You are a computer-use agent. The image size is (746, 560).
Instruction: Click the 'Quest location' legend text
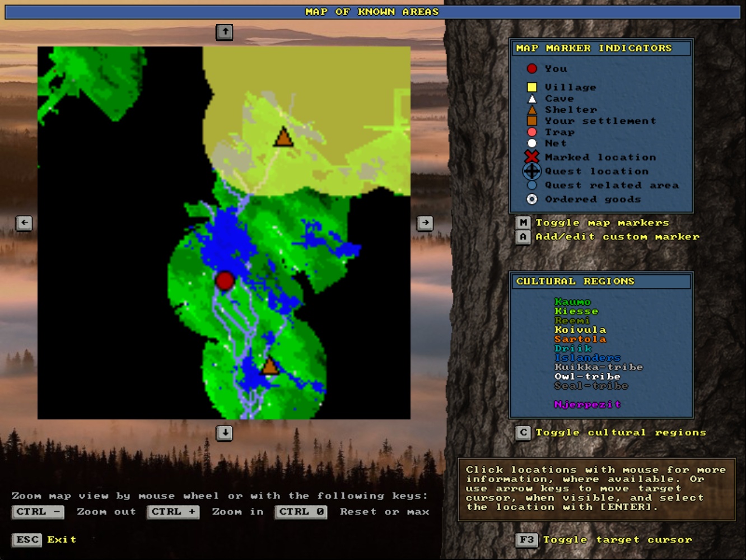click(596, 171)
